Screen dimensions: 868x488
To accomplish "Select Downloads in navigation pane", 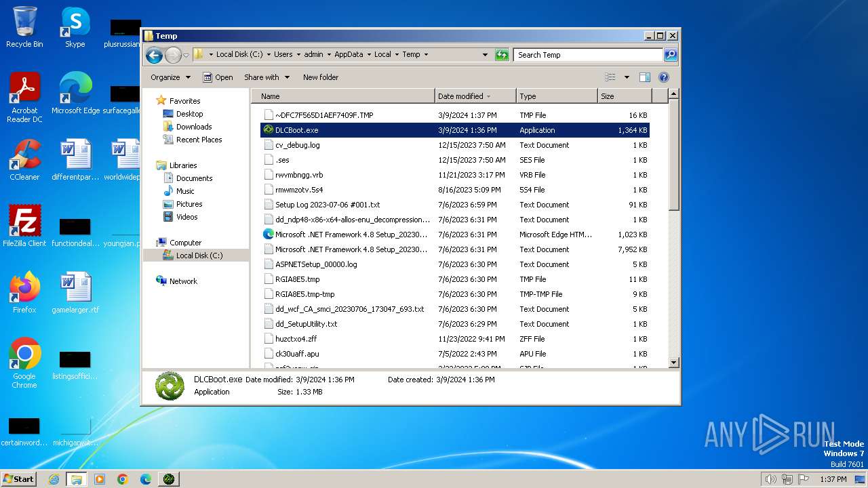I will 194,127.
